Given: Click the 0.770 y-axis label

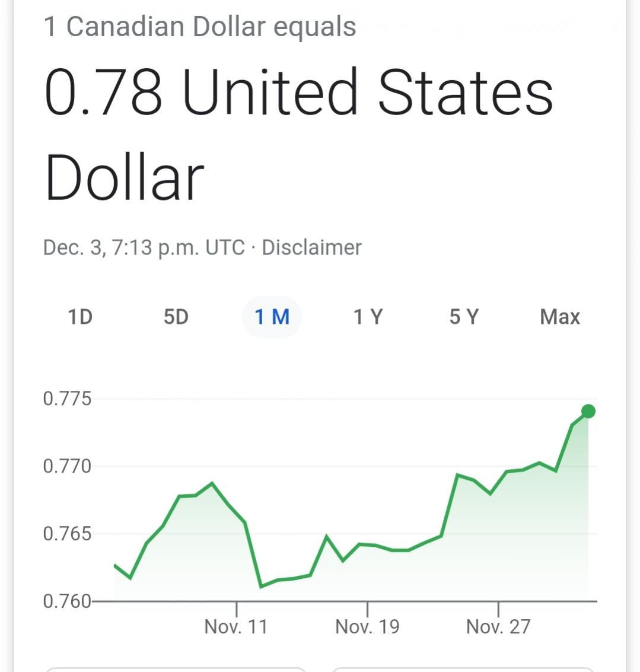Looking at the screenshot, I should tap(67, 466).
